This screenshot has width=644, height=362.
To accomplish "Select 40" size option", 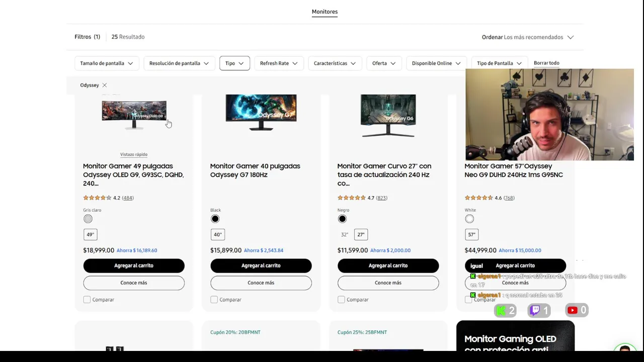I will click(x=217, y=234).
